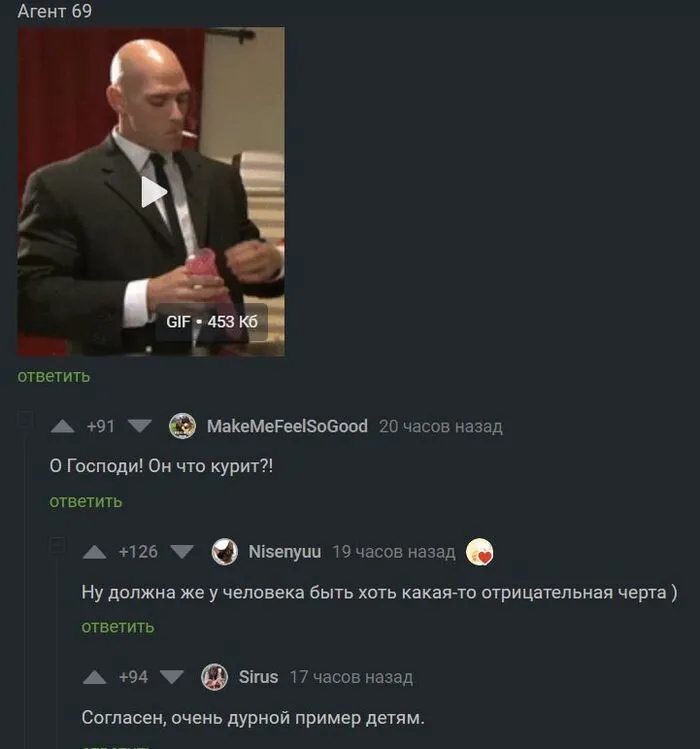
Task: Collapse Nisenyuu's reply branch
Action: 57,545
